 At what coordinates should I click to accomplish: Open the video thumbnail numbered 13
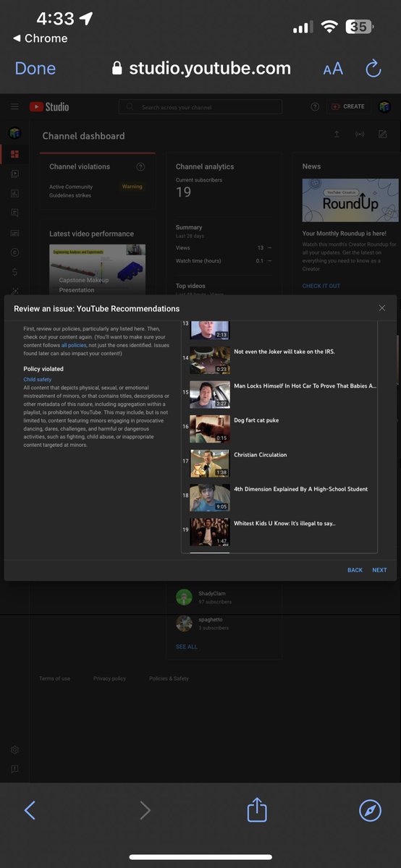pyautogui.click(x=210, y=330)
